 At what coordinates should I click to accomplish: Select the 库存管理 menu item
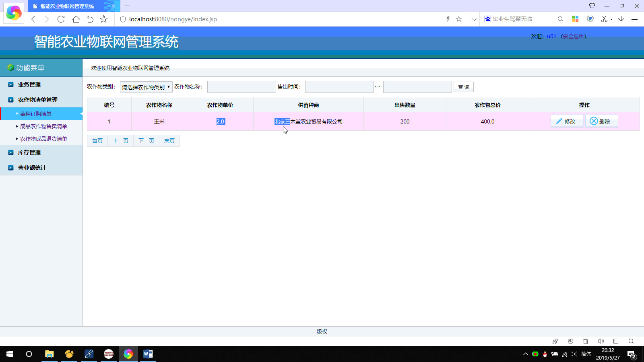tap(28, 152)
